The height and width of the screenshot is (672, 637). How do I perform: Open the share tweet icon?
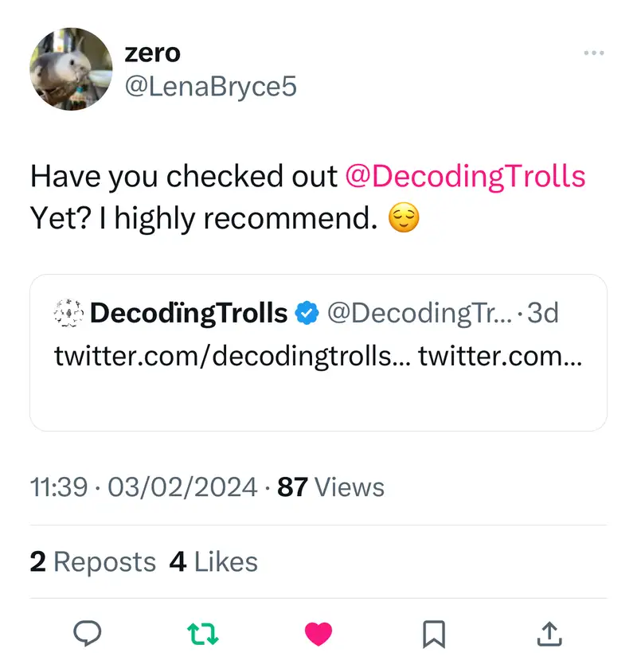point(549,634)
